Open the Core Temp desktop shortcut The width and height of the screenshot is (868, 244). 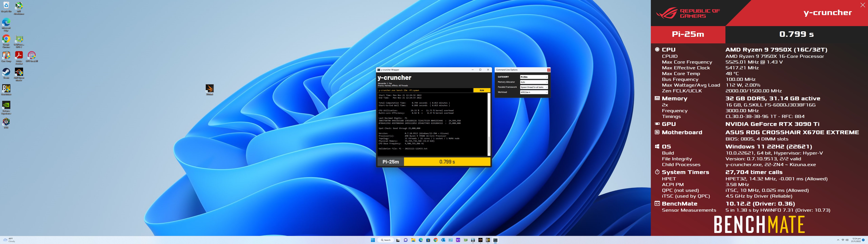pos(6,57)
